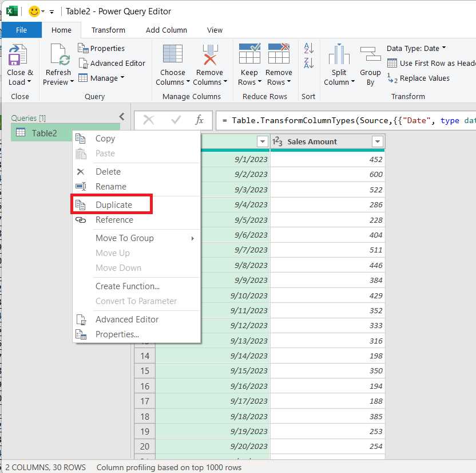Choose Reference from the context menu
The width and height of the screenshot is (476, 473).
point(136,220)
